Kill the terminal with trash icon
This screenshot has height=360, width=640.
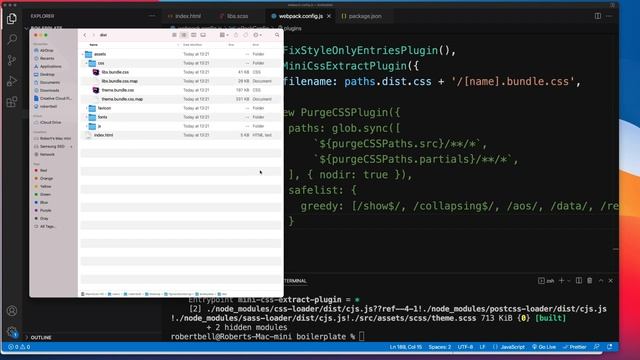point(590,280)
